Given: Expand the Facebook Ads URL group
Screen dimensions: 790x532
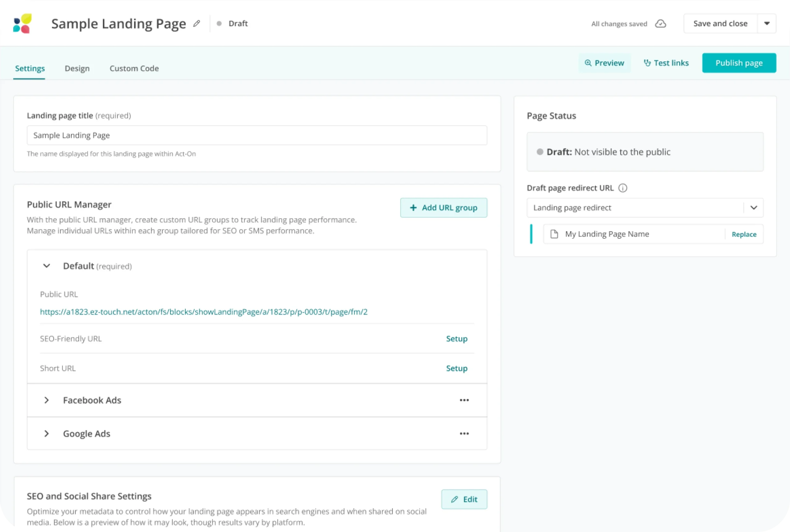Looking at the screenshot, I should click(x=47, y=400).
